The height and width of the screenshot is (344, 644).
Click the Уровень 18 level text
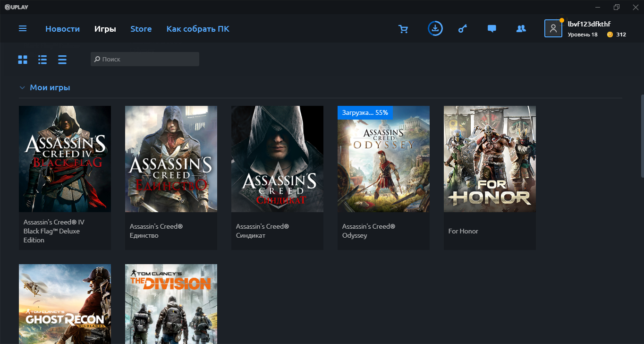582,34
